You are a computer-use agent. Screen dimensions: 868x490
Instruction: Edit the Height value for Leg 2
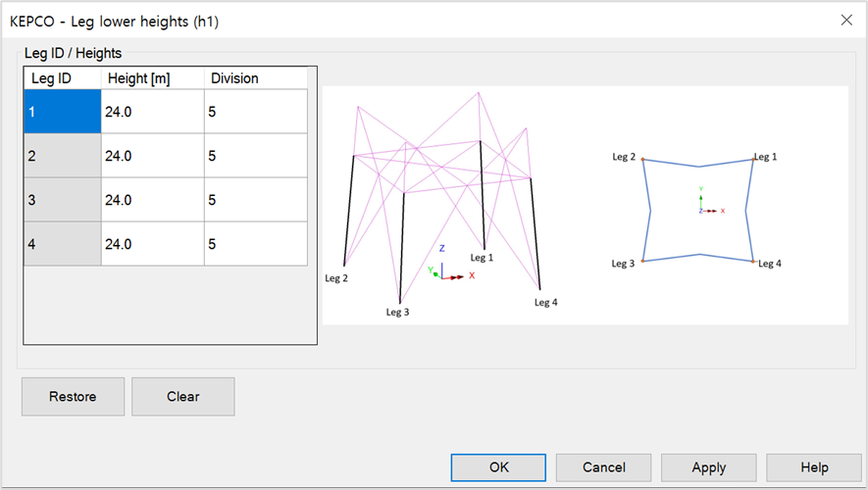tap(152, 156)
